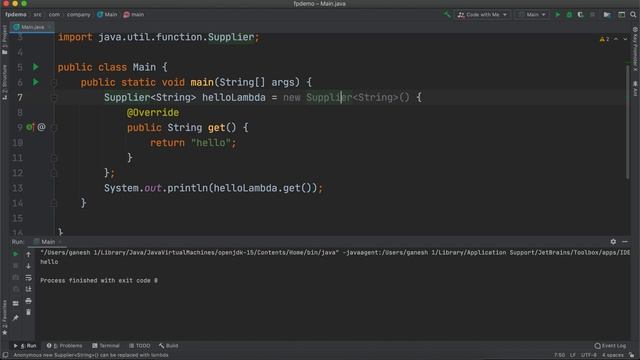Screen dimensions: 640x360
Task: Open Search Everywhere magnifier icon
Action: point(633,15)
